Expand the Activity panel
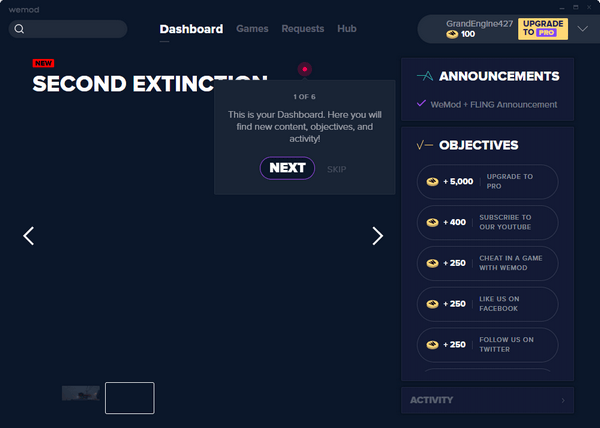 (x=487, y=400)
